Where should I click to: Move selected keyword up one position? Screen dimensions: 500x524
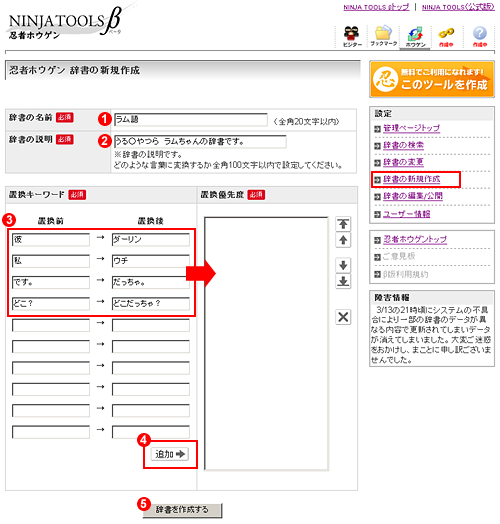343,240
